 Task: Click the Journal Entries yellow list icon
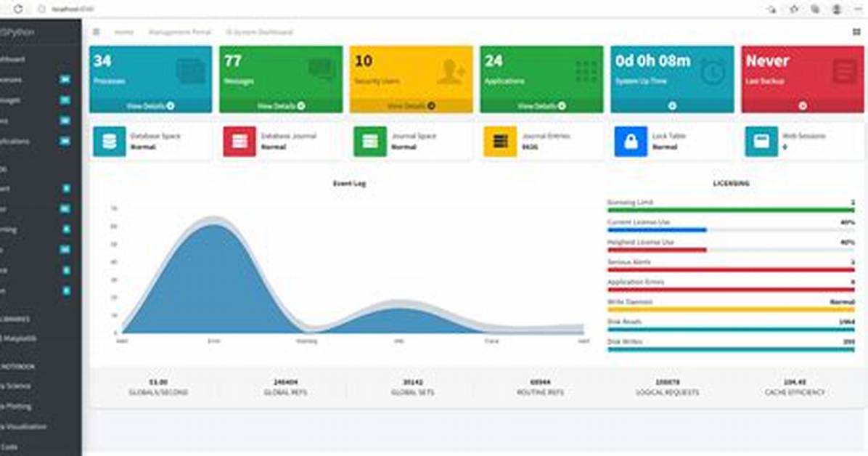[x=501, y=142]
